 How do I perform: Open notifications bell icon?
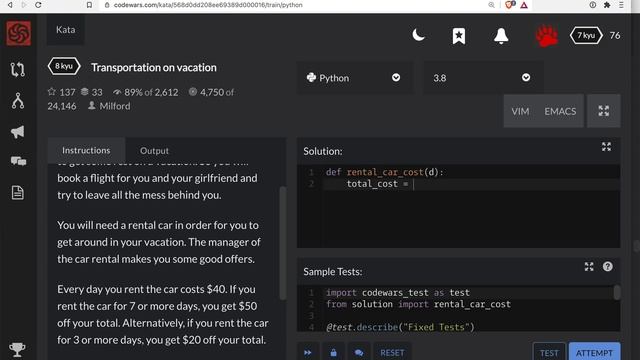point(501,36)
